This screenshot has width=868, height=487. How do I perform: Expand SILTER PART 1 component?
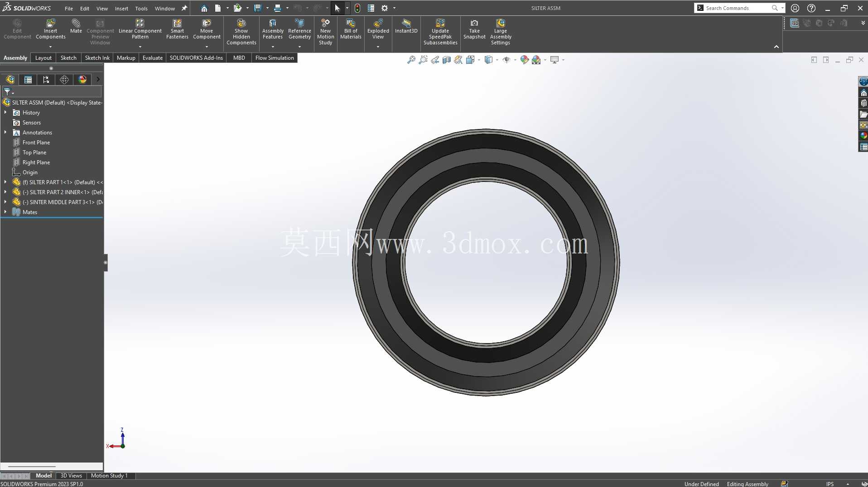5,182
